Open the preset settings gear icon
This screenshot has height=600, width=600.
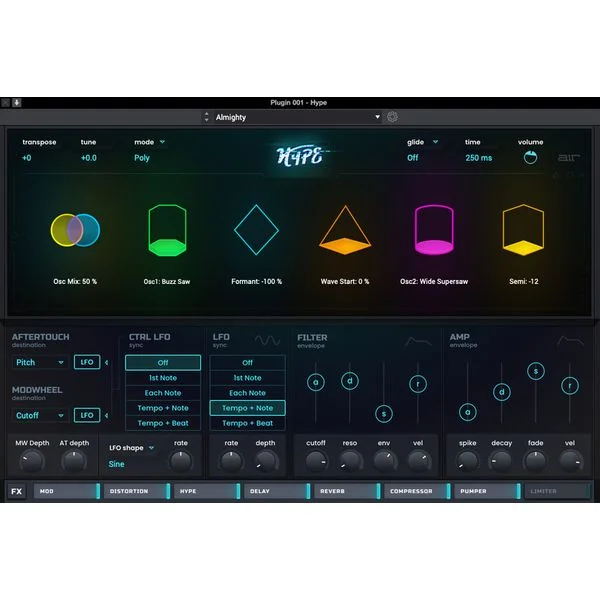[x=392, y=117]
